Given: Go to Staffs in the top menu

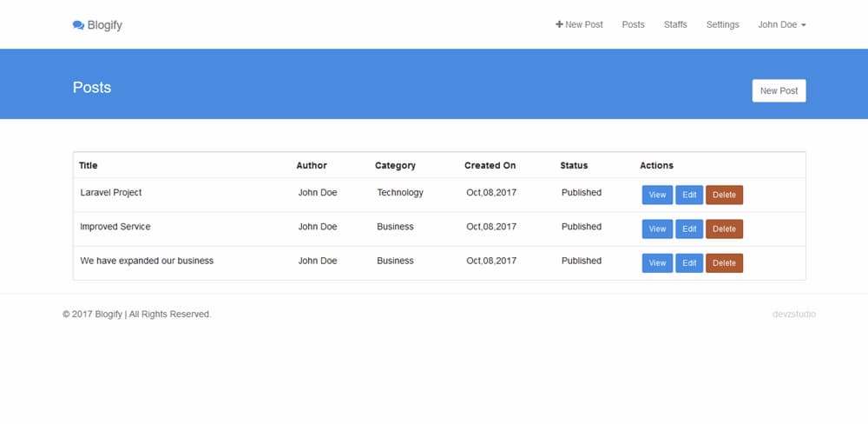Looking at the screenshot, I should (675, 25).
